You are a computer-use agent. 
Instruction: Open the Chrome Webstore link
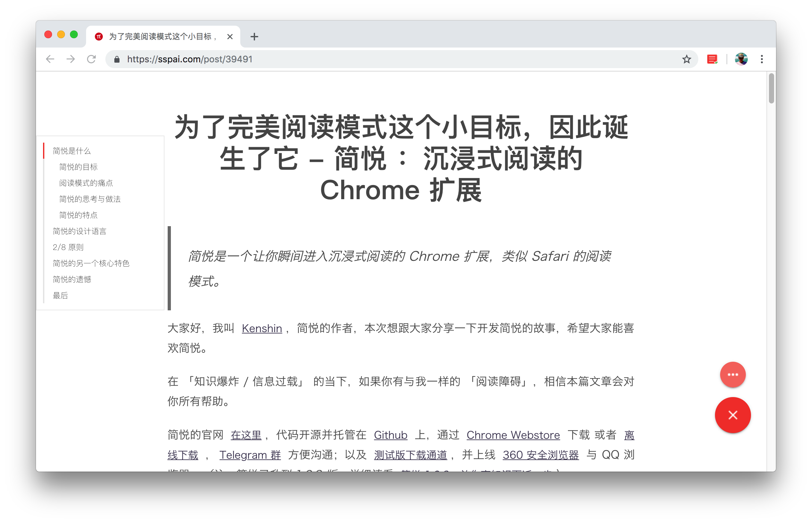[513, 435]
